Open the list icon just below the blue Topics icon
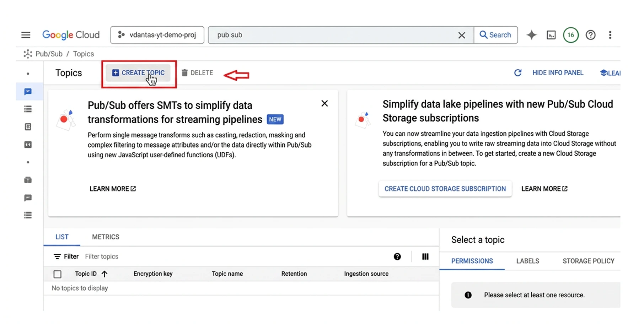The height and width of the screenshot is (324, 644). pos(28,109)
